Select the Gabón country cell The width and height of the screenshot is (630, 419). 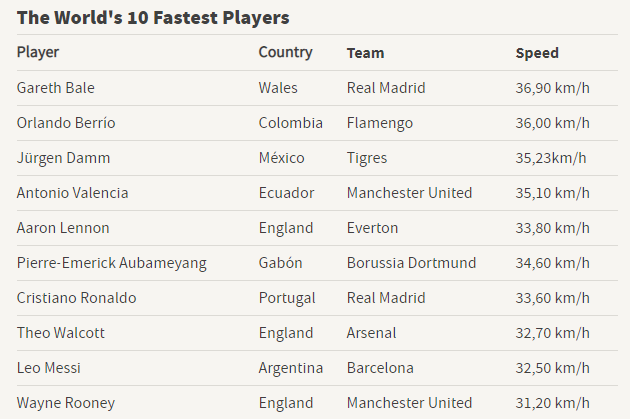[x=280, y=263]
